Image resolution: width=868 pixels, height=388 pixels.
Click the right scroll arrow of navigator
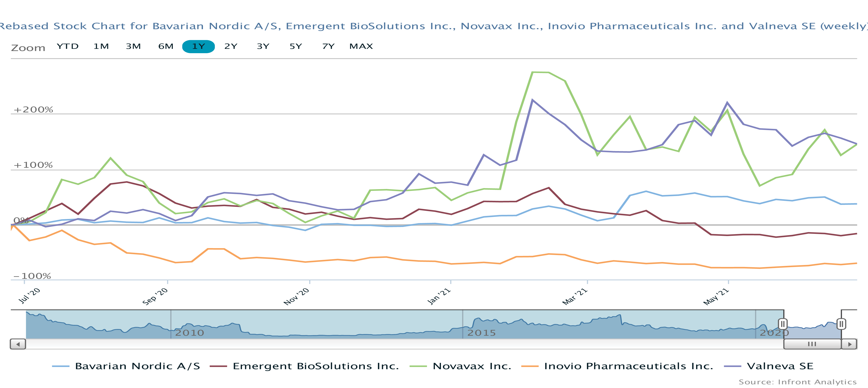[849, 344]
